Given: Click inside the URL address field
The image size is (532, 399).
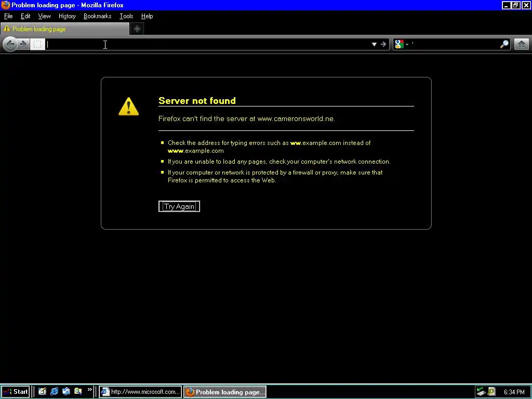Looking at the screenshot, I should [x=208, y=44].
